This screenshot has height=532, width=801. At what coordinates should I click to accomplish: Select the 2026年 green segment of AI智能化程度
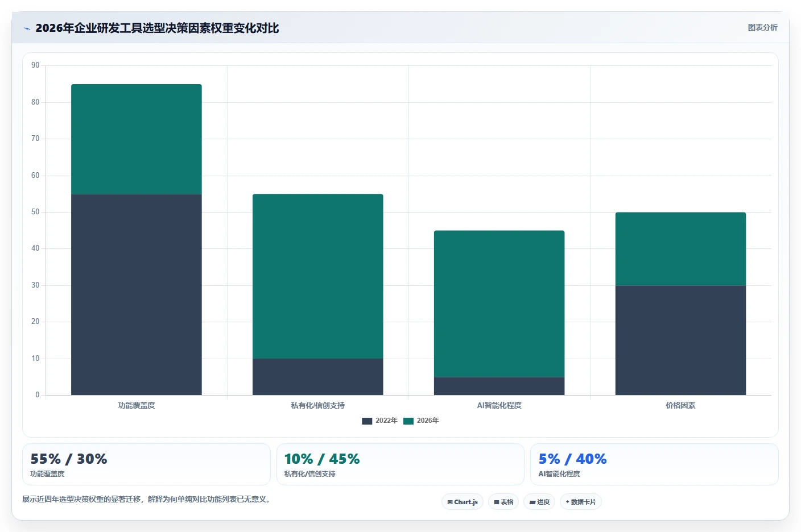coord(499,304)
